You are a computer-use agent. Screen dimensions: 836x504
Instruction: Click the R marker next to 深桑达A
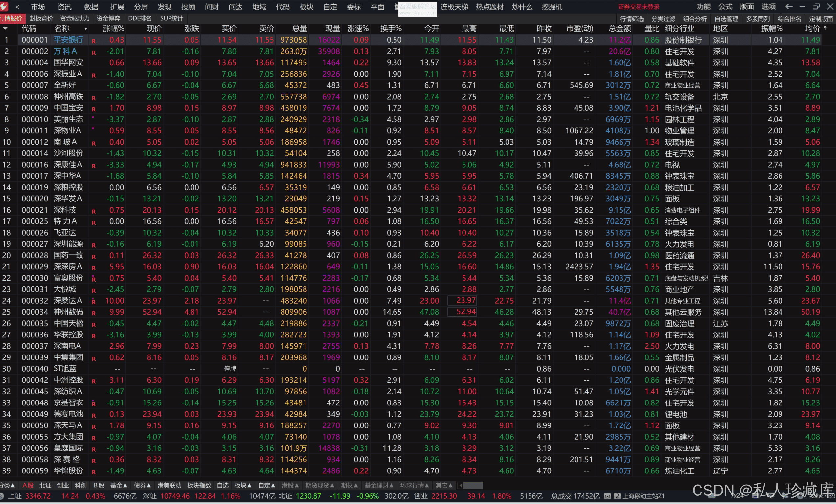pyautogui.click(x=94, y=301)
